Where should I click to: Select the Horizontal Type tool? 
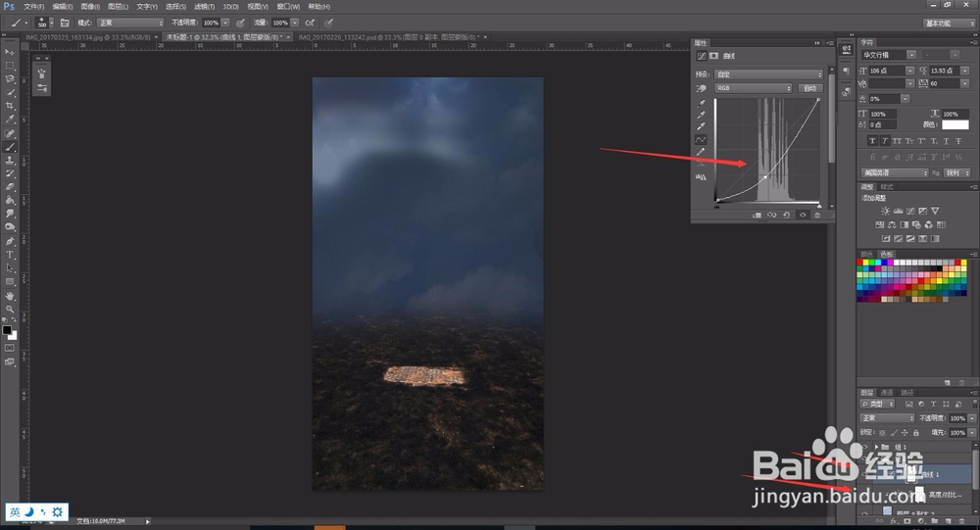(10, 255)
